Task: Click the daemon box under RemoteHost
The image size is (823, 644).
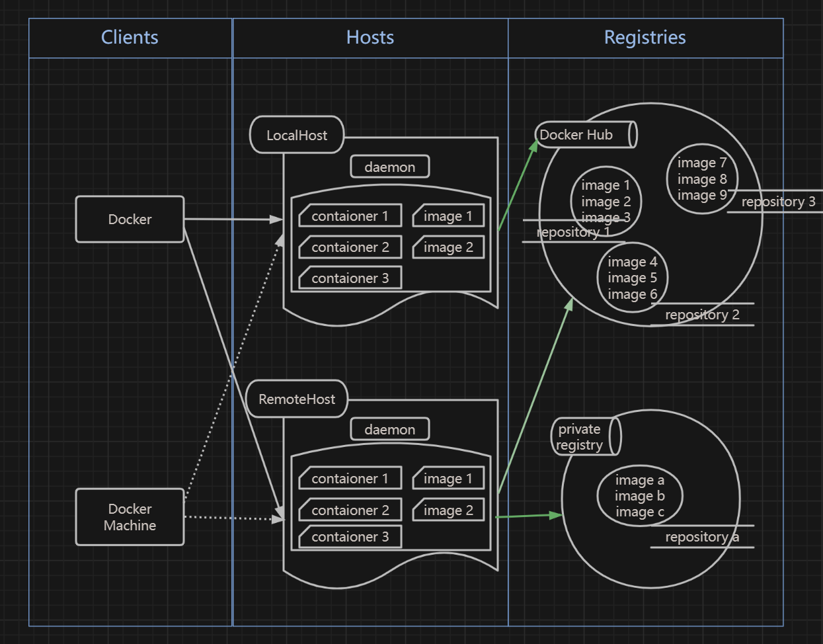Action: pyautogui.click(x=390, y=429)
